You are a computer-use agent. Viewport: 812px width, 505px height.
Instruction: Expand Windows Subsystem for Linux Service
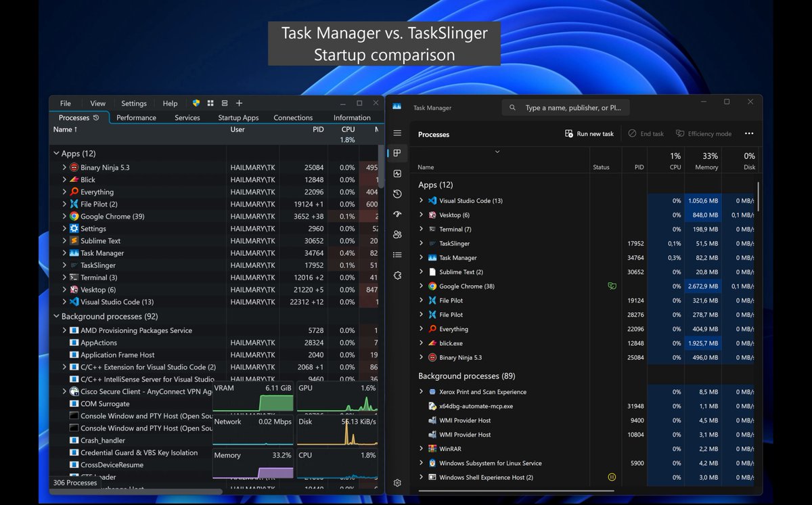point(421,463)
